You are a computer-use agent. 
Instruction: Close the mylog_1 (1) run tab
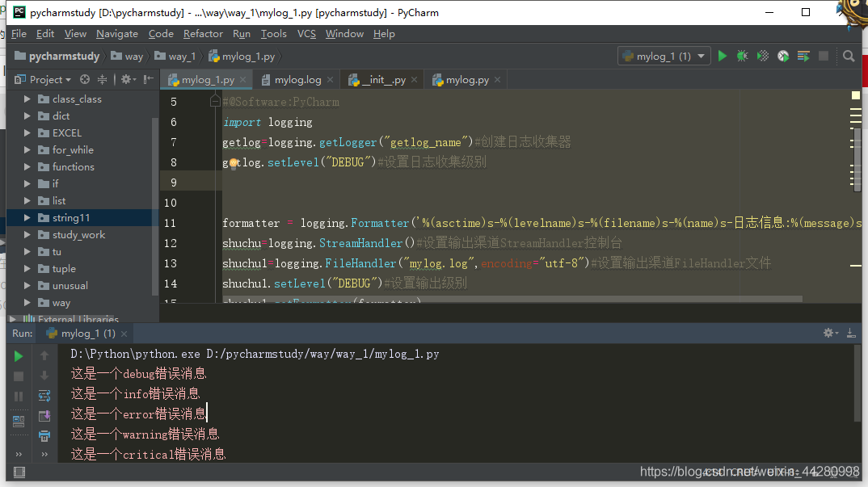coord(124,334)
